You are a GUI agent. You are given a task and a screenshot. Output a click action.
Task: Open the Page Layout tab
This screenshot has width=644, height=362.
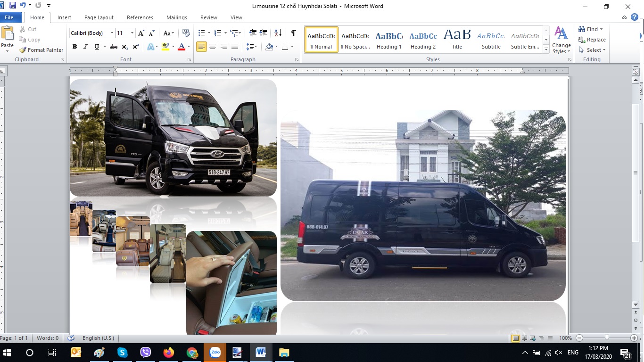coord(99,17)
